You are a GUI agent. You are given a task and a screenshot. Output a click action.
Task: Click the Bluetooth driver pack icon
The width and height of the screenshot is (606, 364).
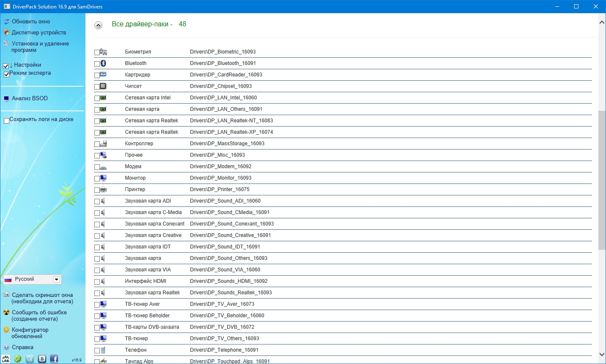[103, 63]
